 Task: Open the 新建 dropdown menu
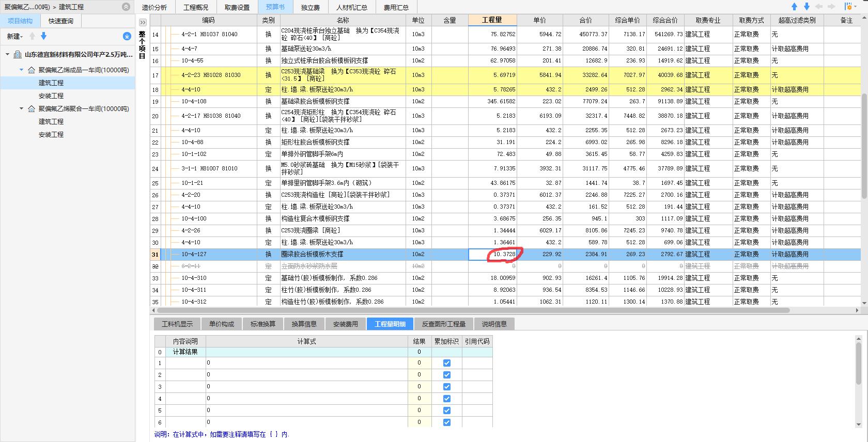click(x=14, y=36)
